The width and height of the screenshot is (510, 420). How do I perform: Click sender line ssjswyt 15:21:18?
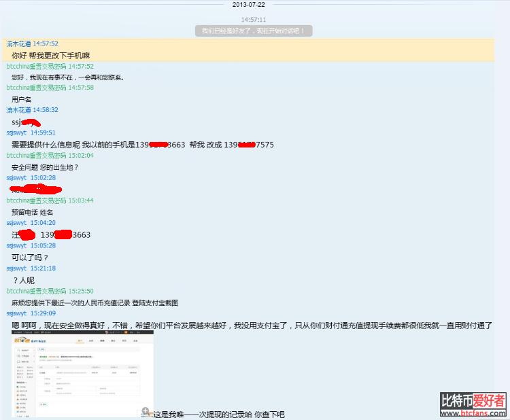(x=31, y=268)
